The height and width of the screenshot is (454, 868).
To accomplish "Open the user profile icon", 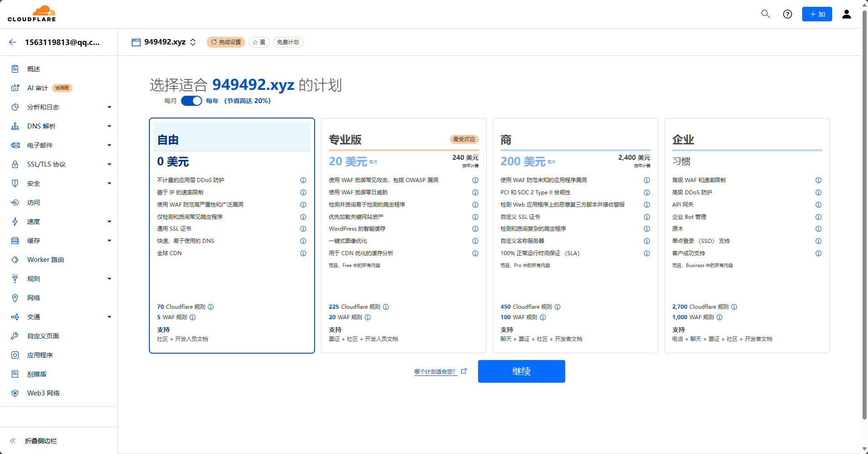I will pyautogui.click(x=847, y=14).
